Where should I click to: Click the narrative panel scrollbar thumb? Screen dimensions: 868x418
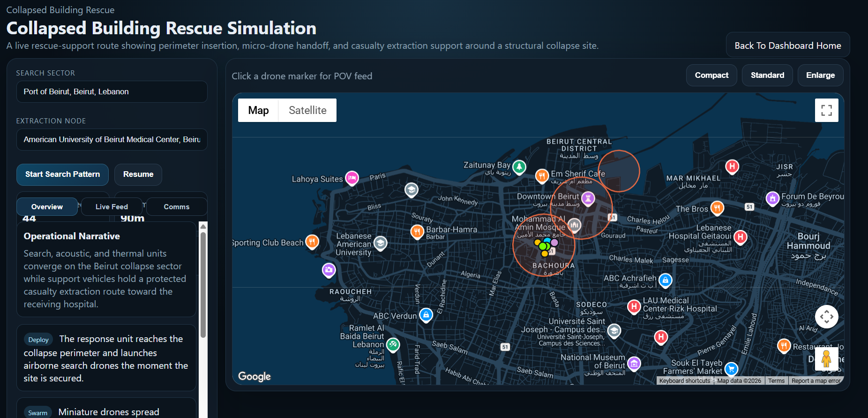[203, 285]
